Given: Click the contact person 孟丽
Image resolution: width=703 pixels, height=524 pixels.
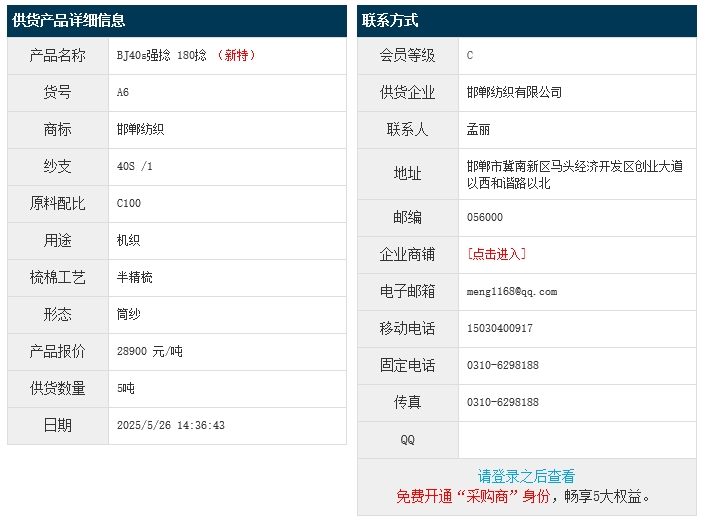Looking at the screenshot, I should click(479, 129).
